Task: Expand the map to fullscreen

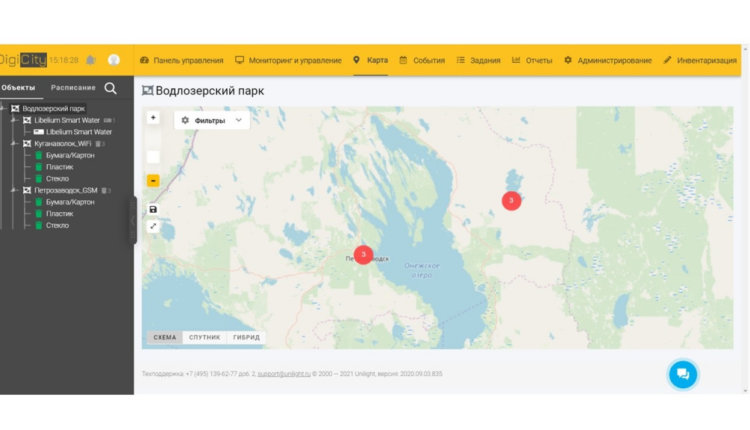Action: coord(153,226)
